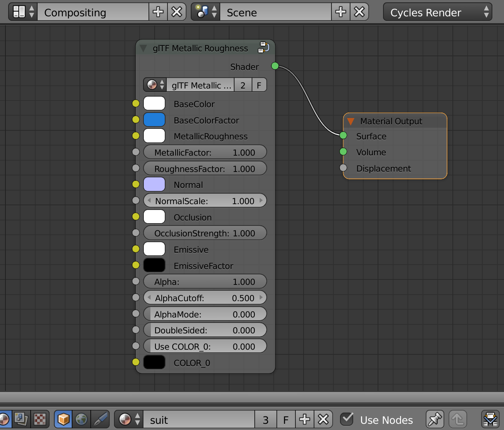Select the glTF Metallic Roughness node title

[x=200, y=48]
